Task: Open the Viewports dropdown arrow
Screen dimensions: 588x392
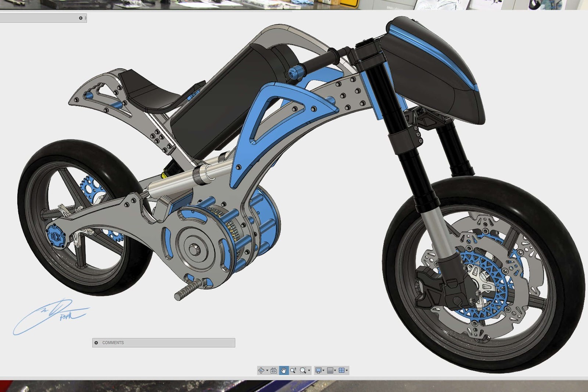Action: pos(347,370)
